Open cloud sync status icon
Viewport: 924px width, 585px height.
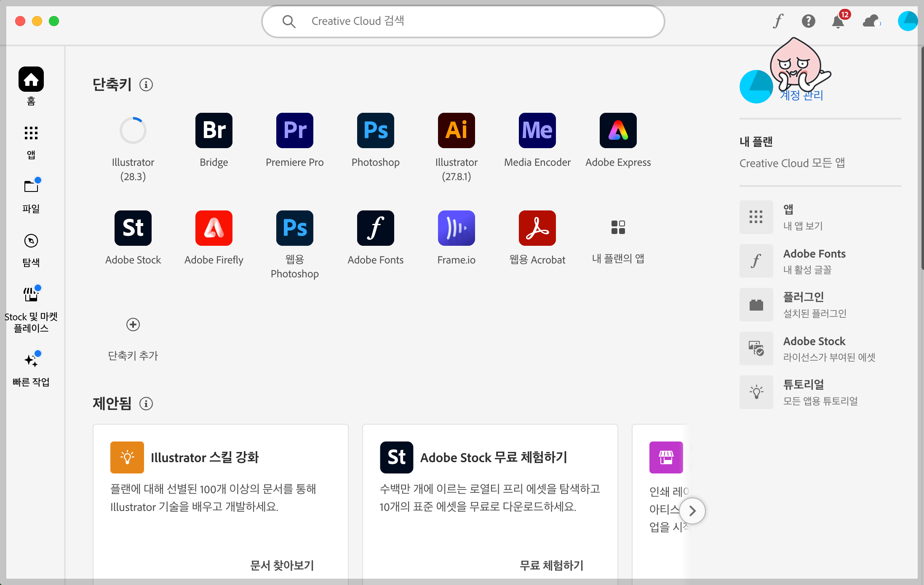pyautogui.click(x=871, y=21)
